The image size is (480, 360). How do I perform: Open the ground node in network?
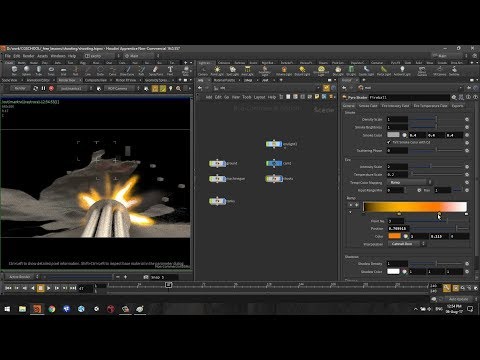coord(217,163)
